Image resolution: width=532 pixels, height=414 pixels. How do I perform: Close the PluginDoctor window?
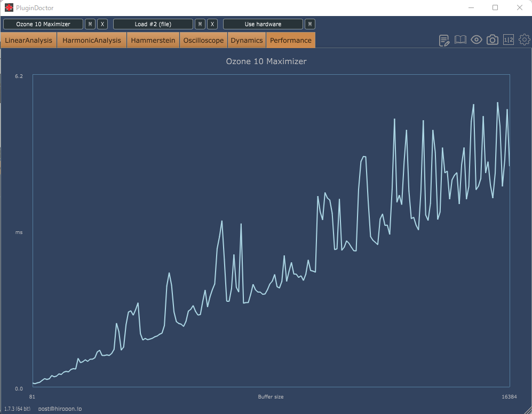pyautogui.click(x=519, y=7)
